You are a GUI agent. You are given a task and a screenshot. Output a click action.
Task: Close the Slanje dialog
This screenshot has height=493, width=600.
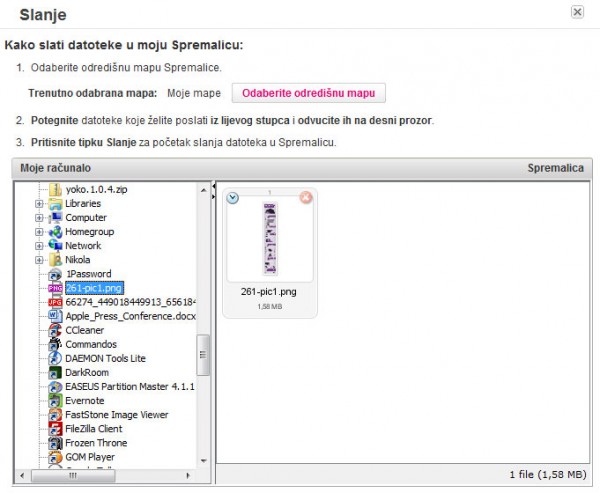(577, 12)
